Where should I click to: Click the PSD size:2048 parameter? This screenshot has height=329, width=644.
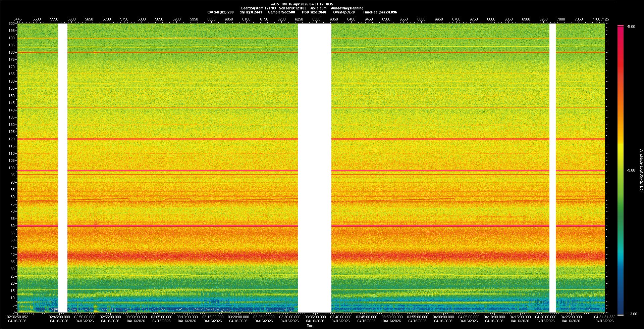(x=314, y=12)
